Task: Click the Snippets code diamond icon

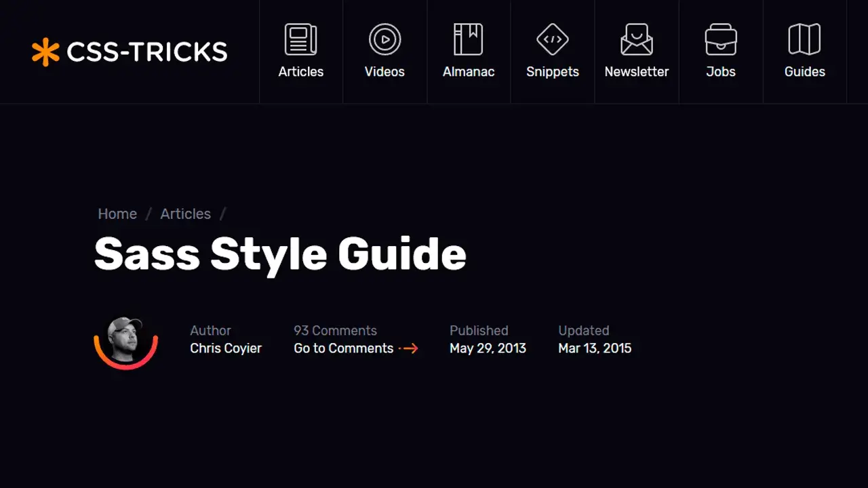Action: pos(553,39)
